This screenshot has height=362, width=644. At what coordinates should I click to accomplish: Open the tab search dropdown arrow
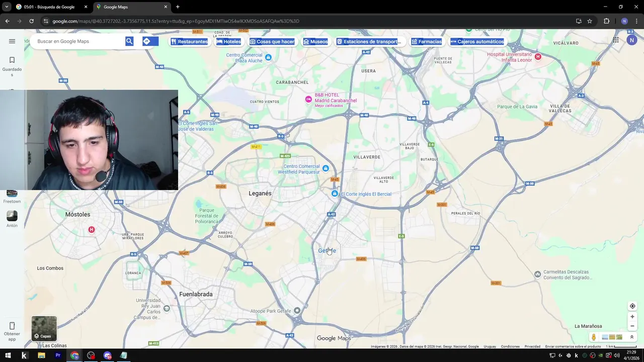(x=7, y=7)
